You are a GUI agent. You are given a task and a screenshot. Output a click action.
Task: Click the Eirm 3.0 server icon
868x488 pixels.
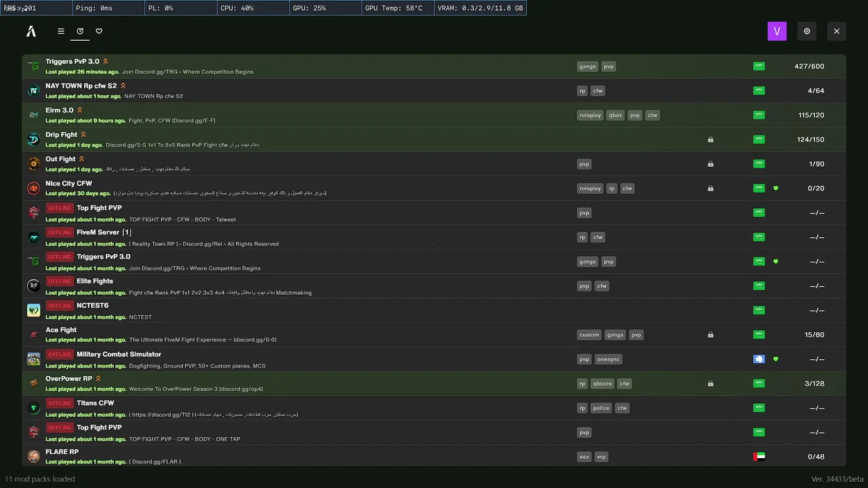click(x=34, y=115)
